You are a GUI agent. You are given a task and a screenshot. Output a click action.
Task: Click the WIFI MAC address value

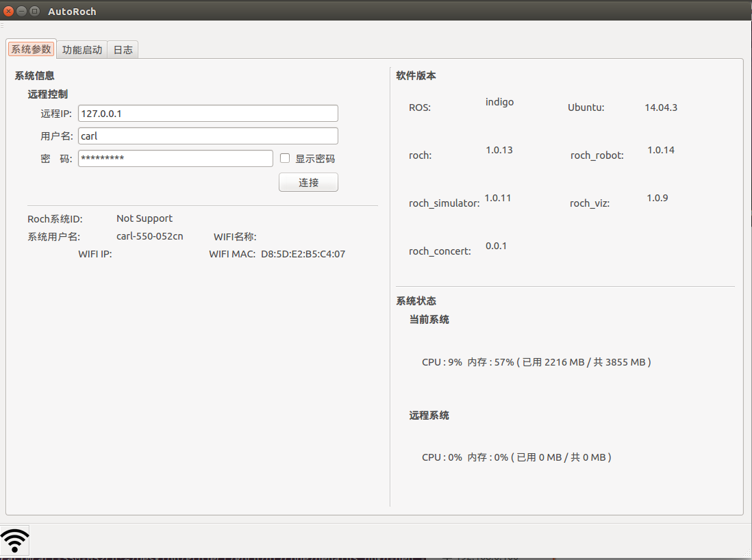[x=303, y=254]
